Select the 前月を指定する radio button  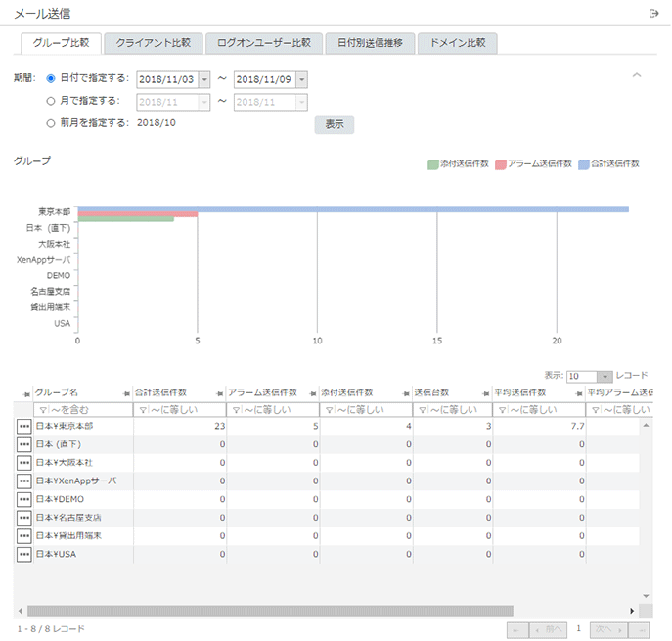tap(51, 123)
